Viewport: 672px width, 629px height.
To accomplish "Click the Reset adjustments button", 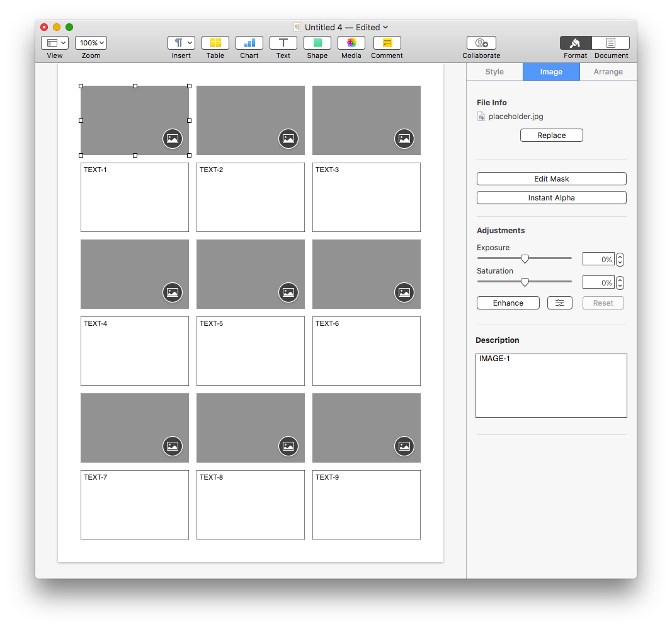I will pyautogui.click(x=603, y=303).
